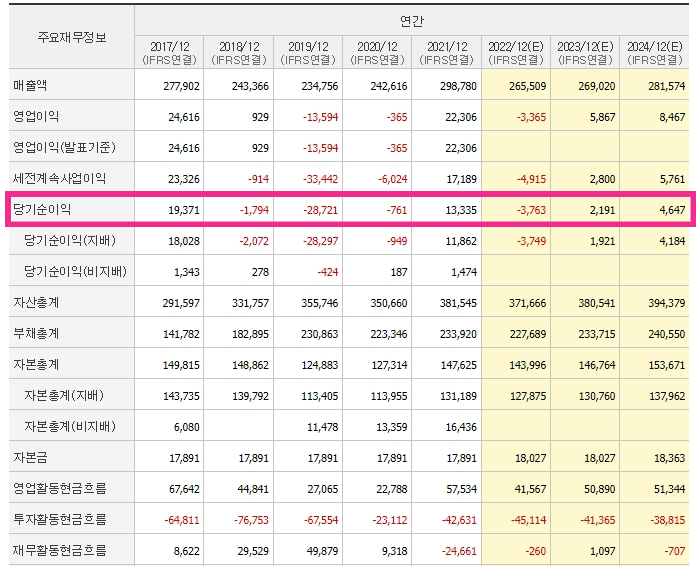Select 매출액 value 277,902
697x566 pixels.
pos(181,86)
